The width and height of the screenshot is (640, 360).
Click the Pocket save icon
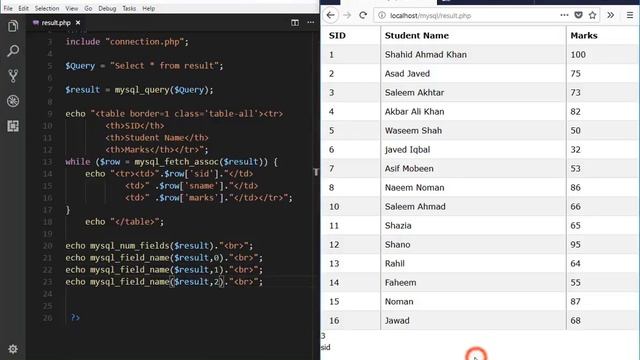click(578, 15)
